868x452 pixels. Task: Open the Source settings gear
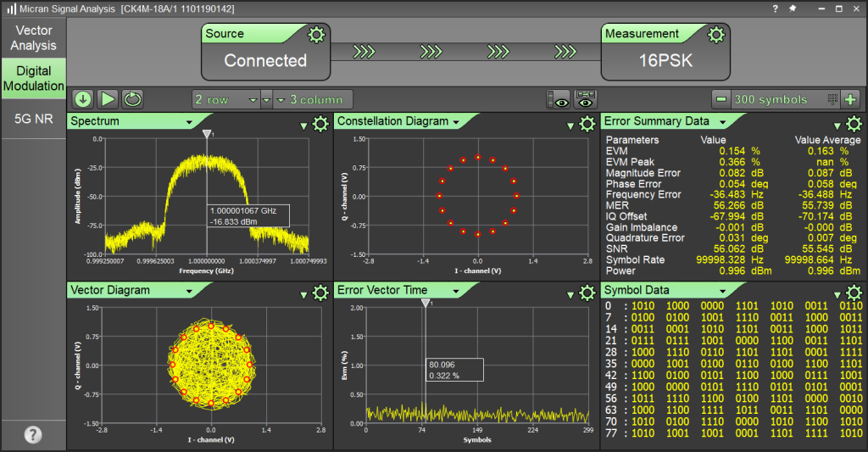(x=316, y=35)
